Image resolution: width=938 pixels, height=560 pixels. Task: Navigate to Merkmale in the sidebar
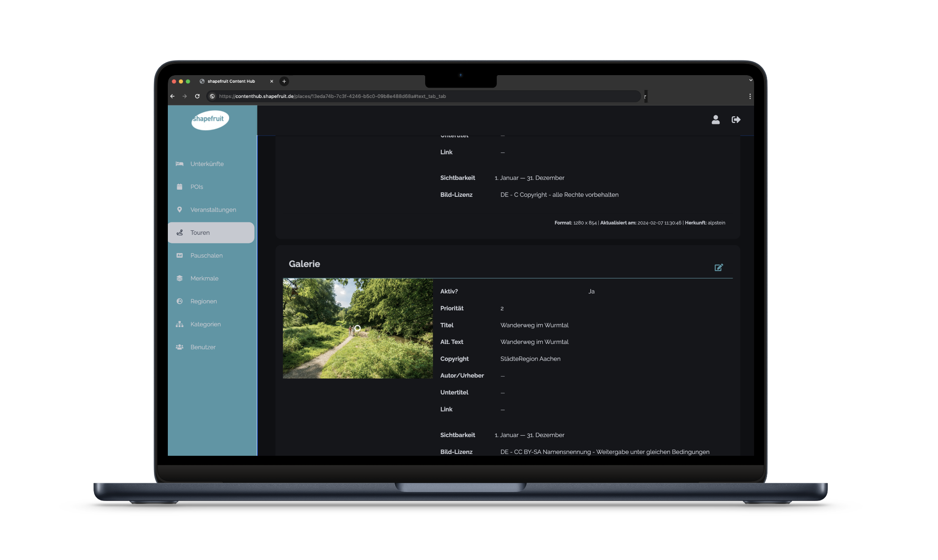204,278
